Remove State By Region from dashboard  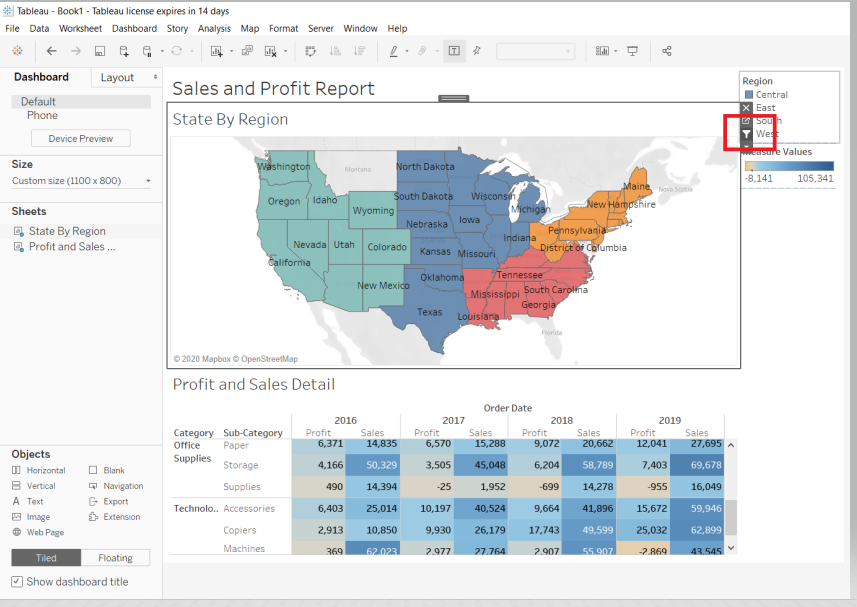[x=746, y=108]
